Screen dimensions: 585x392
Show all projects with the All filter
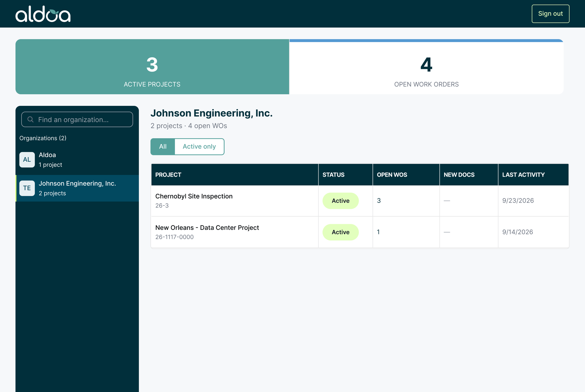click(163, 146)
